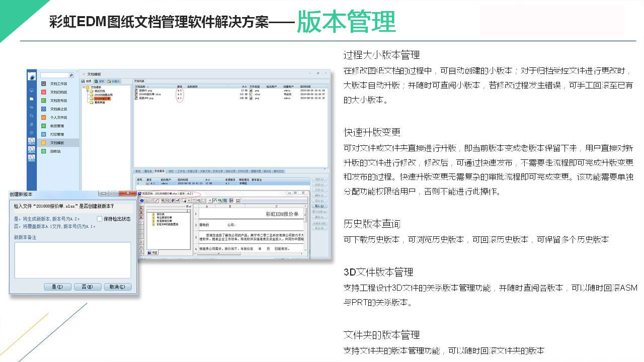644x362 pixels.
Task: Tick the 保持检出状态 checkbox
Action: tap(99, 219)
